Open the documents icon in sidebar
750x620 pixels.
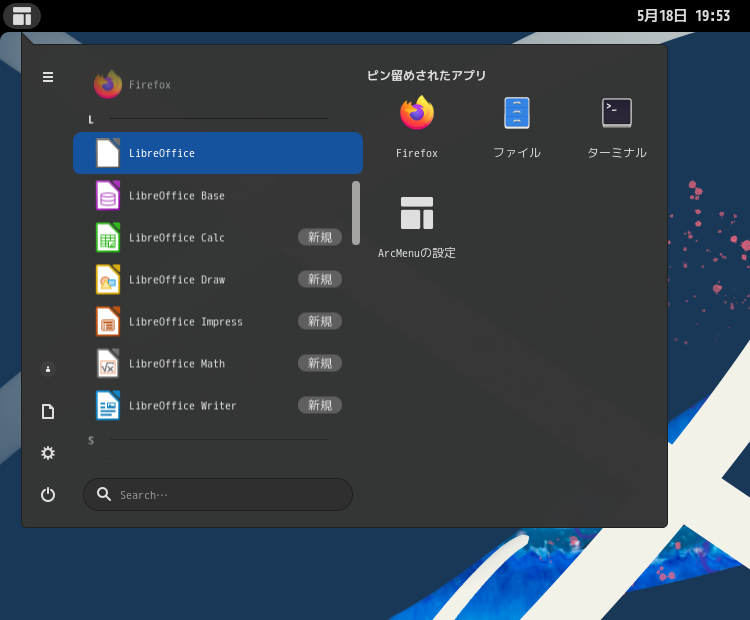coord(48,411)
